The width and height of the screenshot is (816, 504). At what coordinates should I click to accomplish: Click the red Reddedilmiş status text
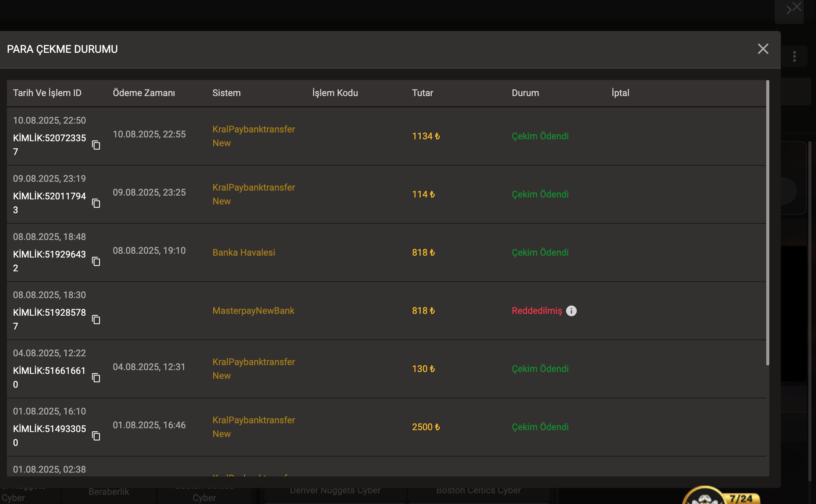click(x=537, y=311)
